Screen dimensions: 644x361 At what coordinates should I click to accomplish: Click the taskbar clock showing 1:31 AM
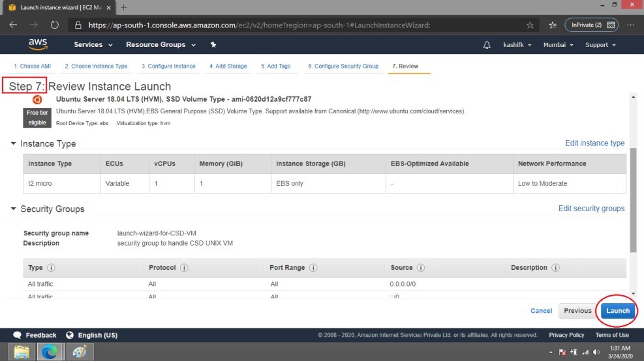pyautogui.click(x=620, y=348)
